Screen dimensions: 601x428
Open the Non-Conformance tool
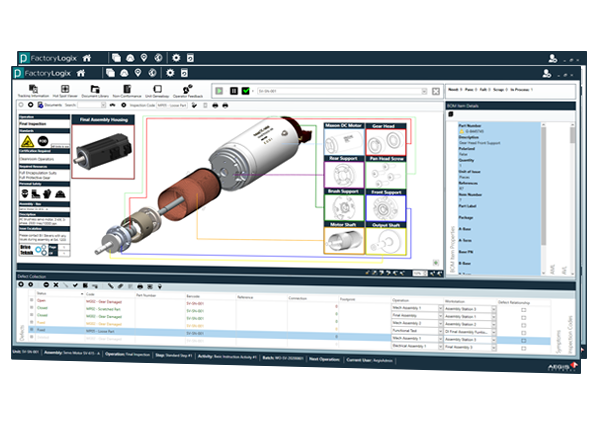tap(127, 91)
